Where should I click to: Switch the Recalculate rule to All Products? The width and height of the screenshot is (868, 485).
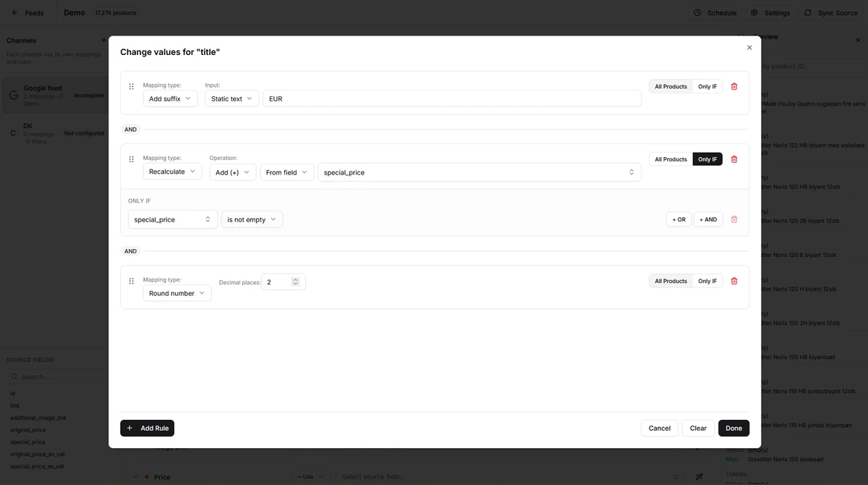(x=671, y=159)
